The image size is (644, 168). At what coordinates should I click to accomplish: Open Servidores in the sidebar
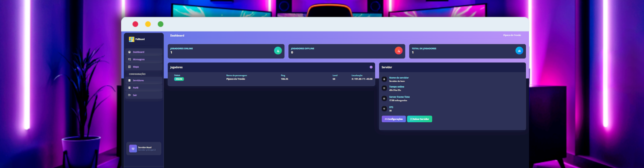click(x=144, y=81)
